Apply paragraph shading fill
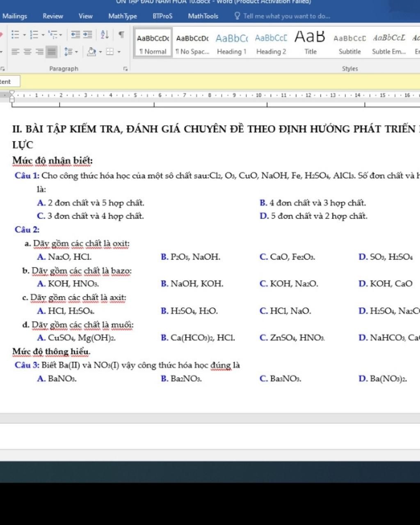 91,52
